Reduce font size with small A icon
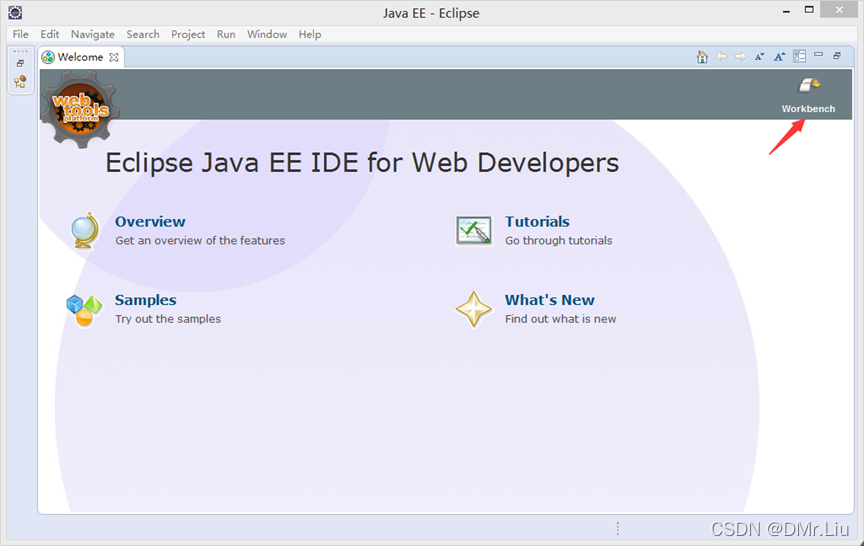 [760, 57]
